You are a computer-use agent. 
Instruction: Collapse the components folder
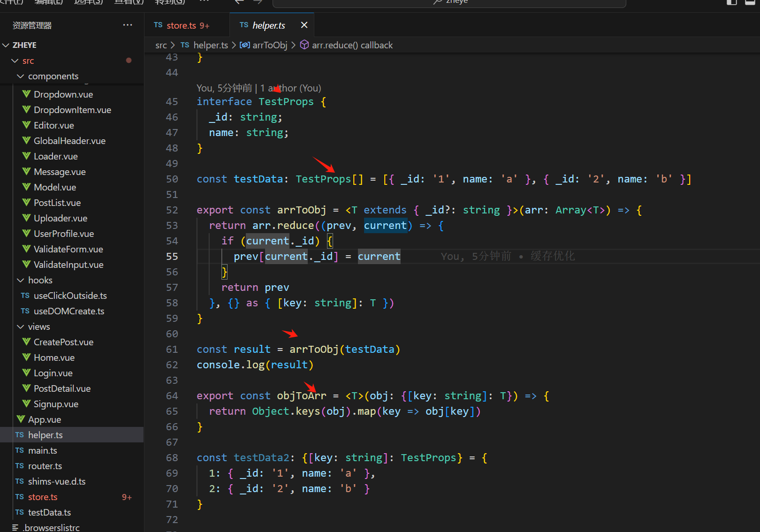point(20,76)
